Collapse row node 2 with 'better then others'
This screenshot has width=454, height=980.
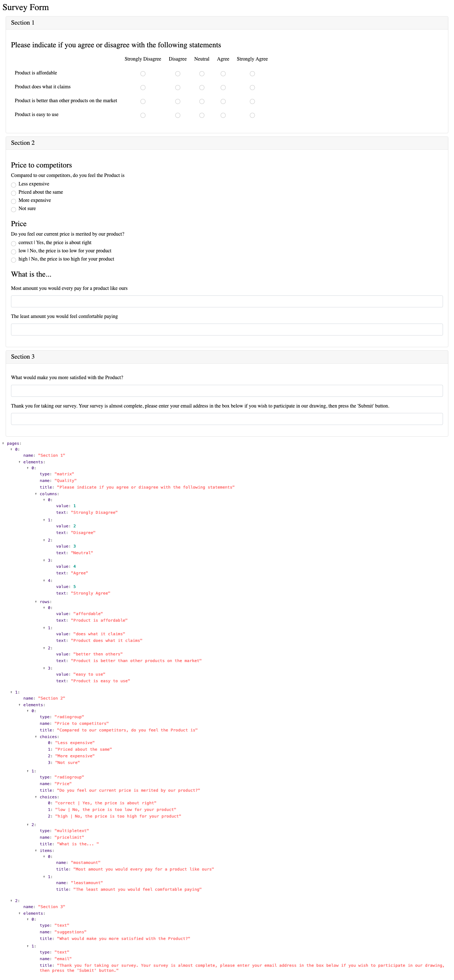coord(44,648)
